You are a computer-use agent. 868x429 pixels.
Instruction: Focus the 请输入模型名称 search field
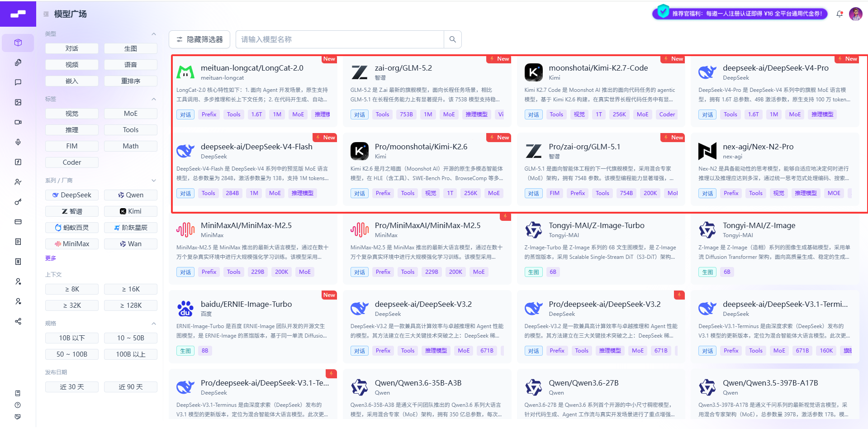[x=340, y=39]
